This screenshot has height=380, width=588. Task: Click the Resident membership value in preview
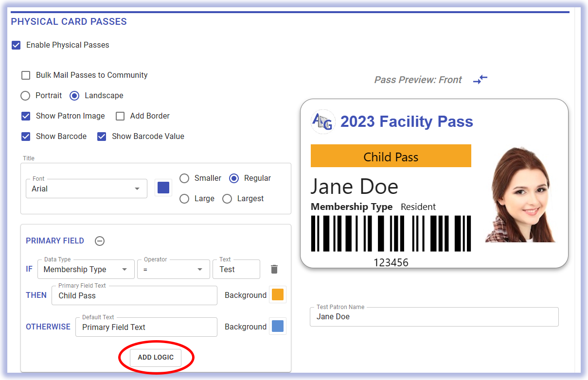418,207
